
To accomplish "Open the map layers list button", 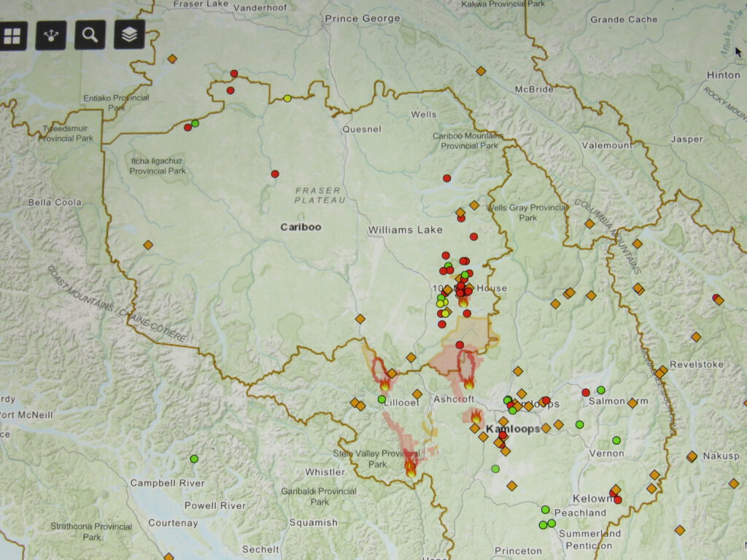I will click(129, 34).
